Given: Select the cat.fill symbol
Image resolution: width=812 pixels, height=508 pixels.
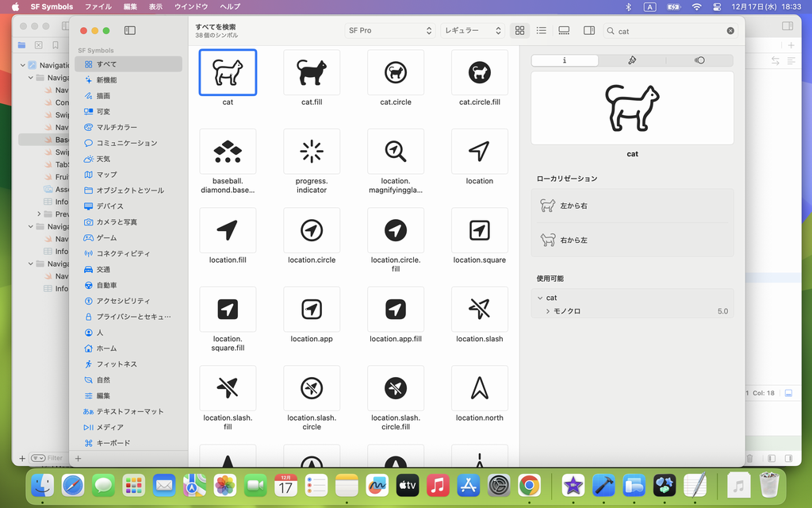Looking at the screenshot, I should [x=312, y=73].
